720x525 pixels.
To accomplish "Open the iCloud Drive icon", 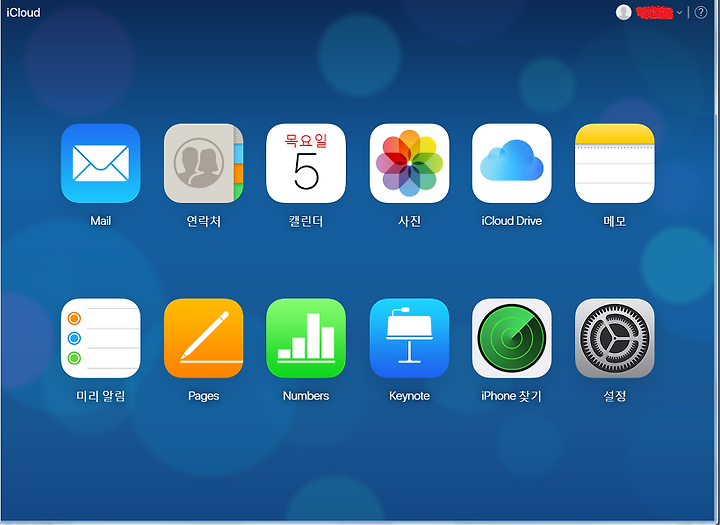I will (x=512, y=163).
